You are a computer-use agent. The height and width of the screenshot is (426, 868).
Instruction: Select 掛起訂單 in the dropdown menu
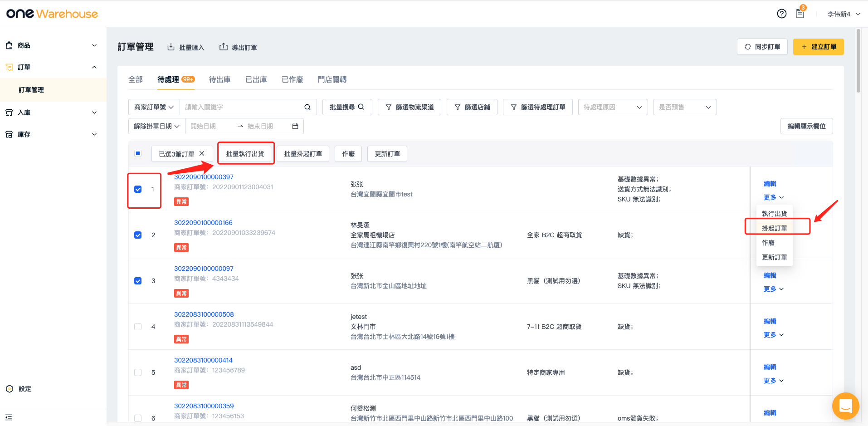point(775,228)
